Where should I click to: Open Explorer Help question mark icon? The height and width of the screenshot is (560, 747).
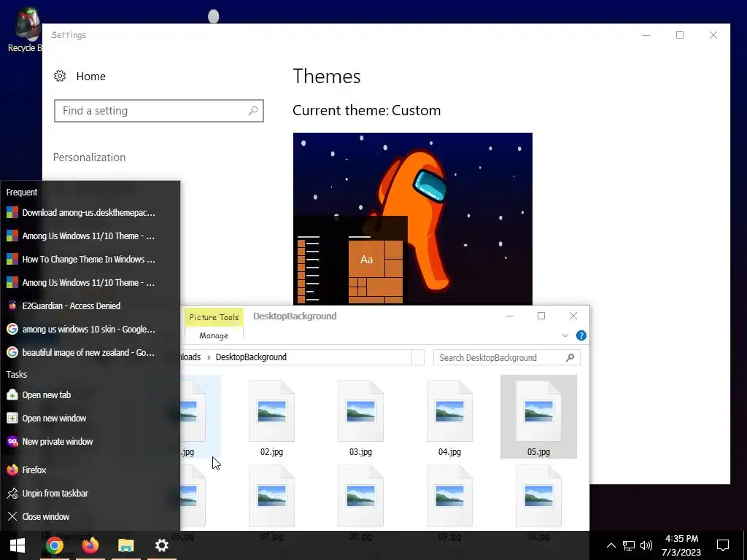point(581,335)
